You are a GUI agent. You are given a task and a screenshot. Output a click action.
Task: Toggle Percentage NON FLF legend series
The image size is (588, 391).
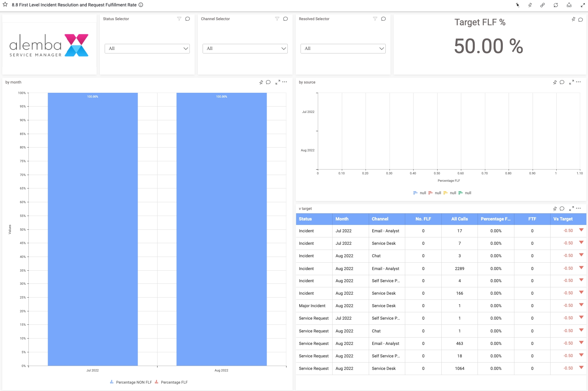131,382
